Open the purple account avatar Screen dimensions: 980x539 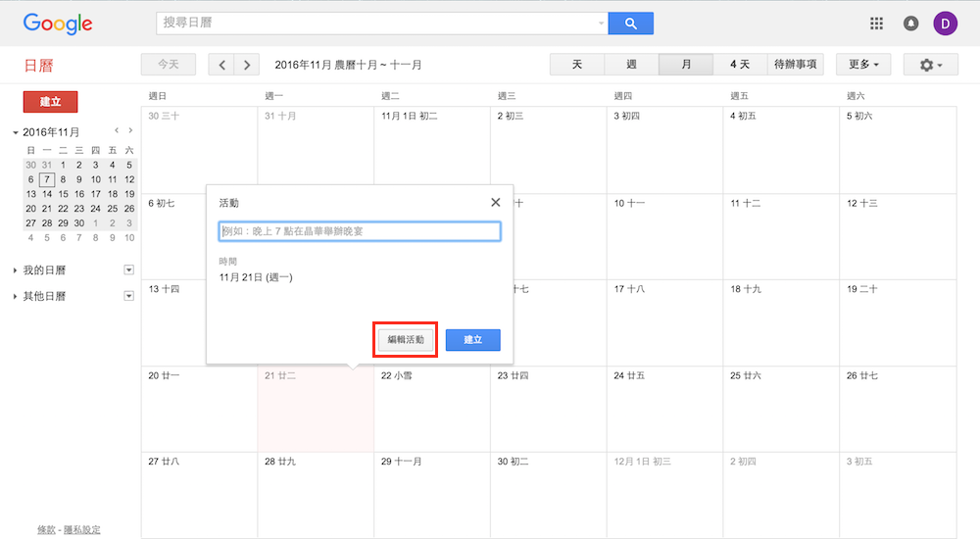click(945, 24)
